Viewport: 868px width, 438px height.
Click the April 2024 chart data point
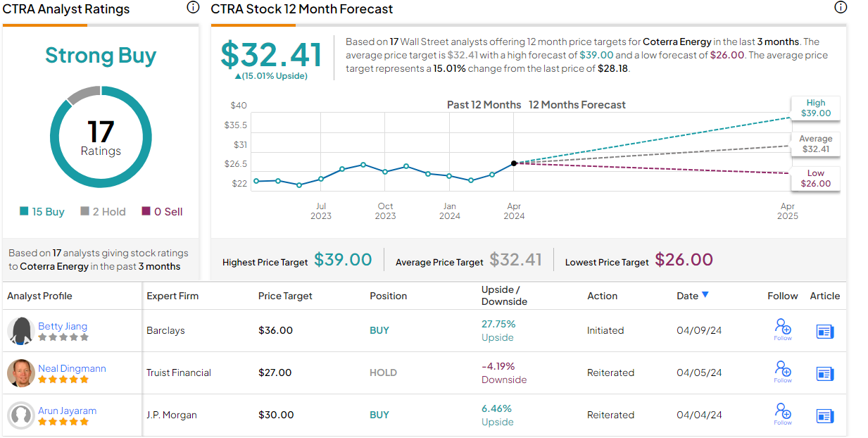(x=514, y=163)
